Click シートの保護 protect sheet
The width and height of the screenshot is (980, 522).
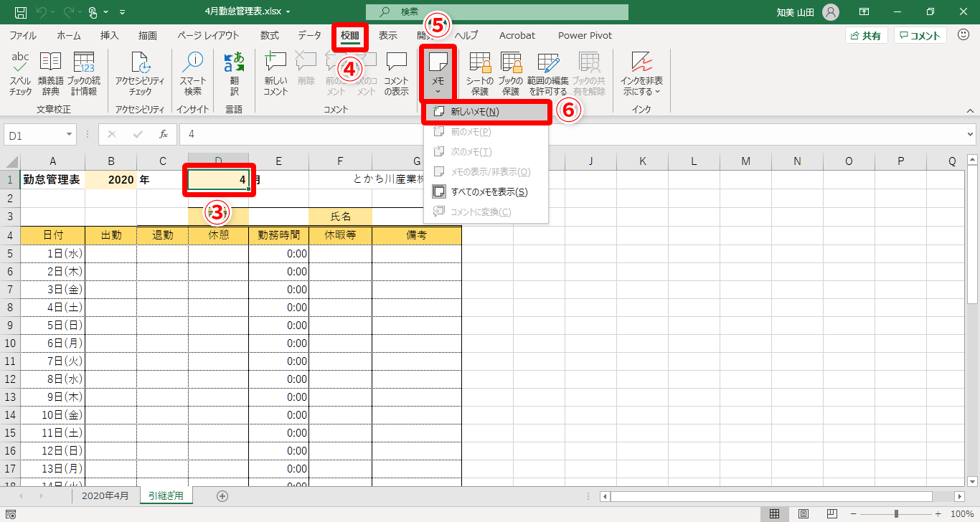[480, 75]
